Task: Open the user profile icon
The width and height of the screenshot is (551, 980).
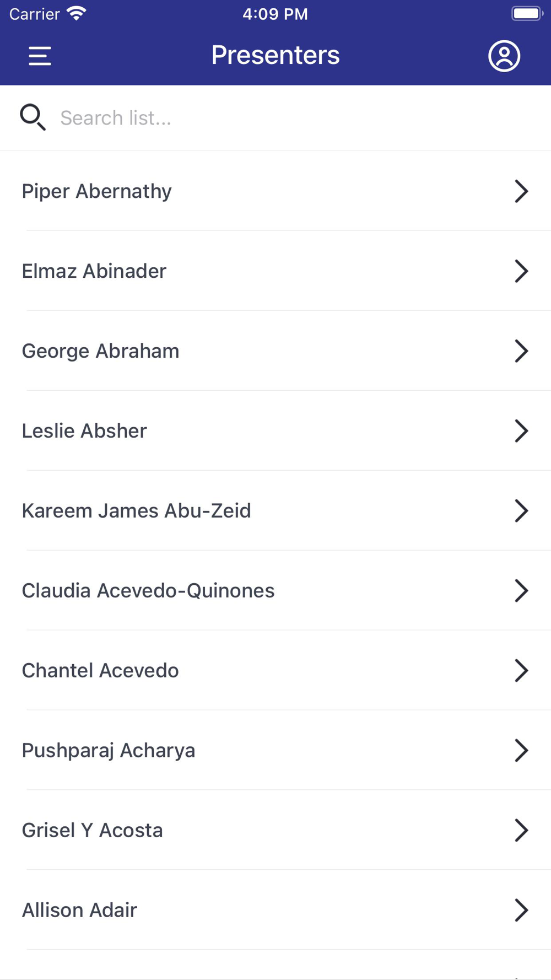Action: pyautogui.click(x=504, y=56)
